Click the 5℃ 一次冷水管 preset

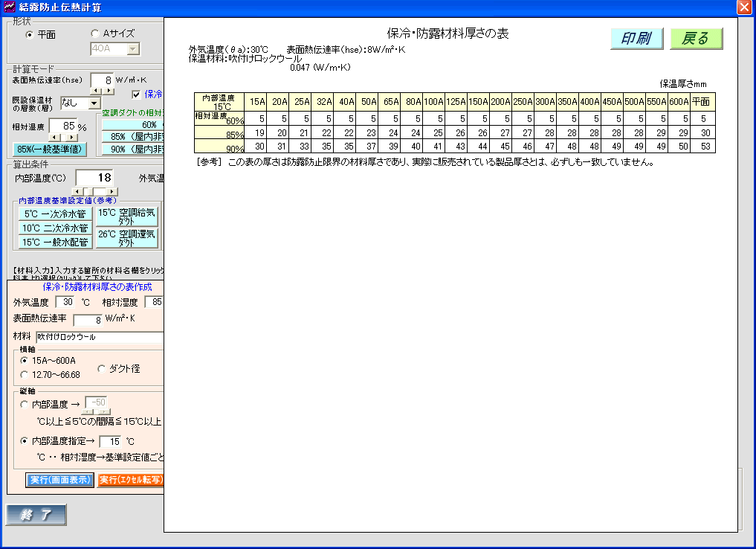56,214
